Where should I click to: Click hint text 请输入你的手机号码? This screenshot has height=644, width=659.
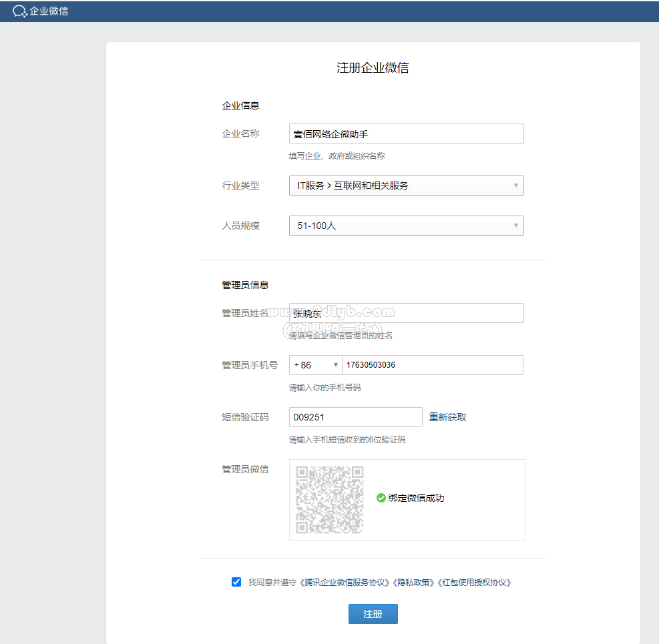coord(324,387)
